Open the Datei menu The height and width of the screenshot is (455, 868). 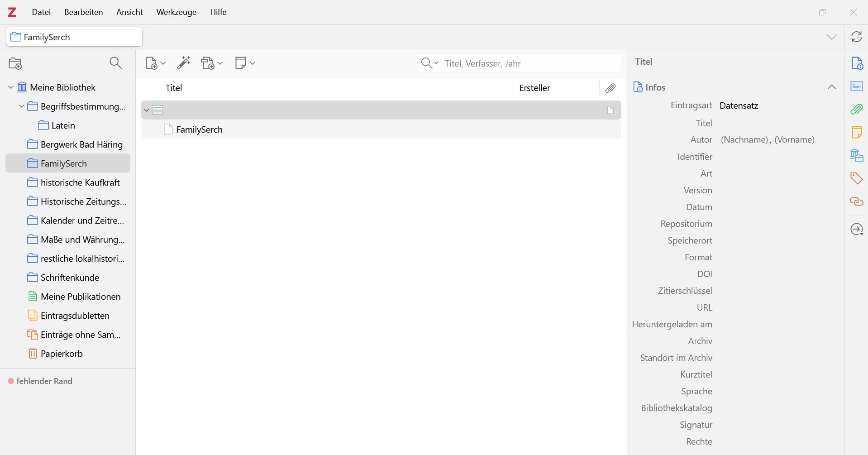(x=41, y=12)
